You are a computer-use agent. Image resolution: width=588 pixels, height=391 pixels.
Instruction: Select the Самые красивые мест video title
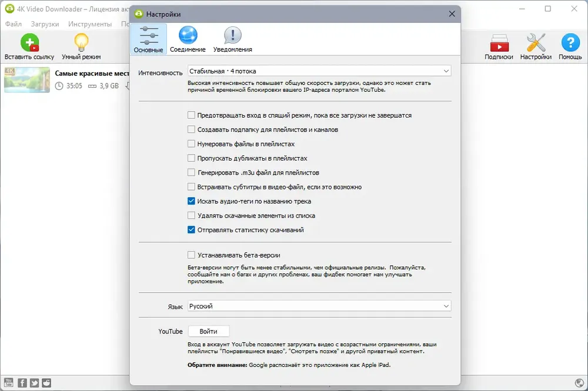92,73
